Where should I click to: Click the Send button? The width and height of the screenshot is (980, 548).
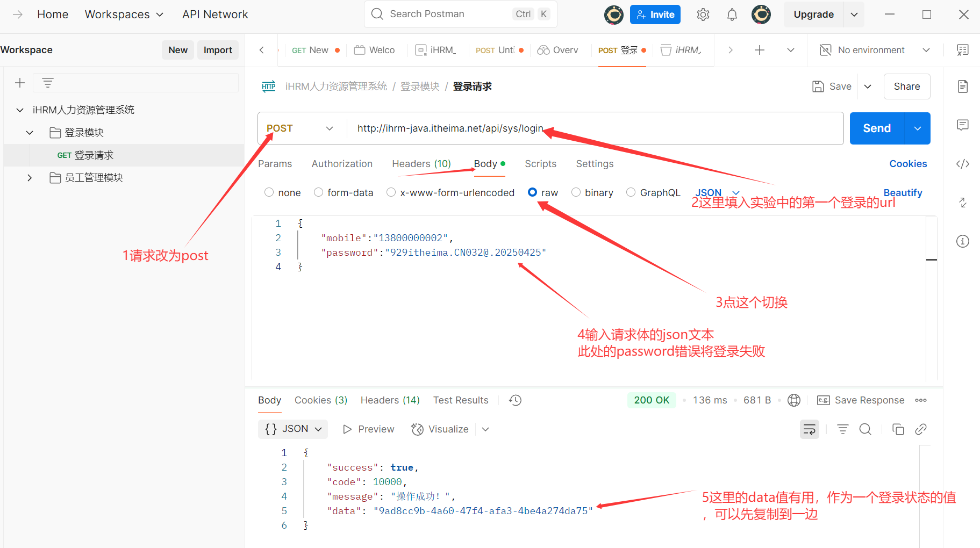click(x=877, y=128)
